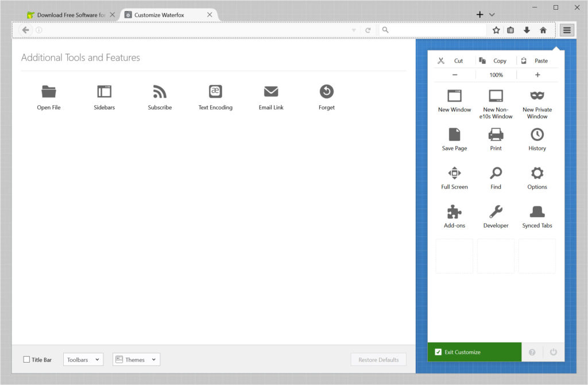Click the Subscribe feed icon
588x385 pixels.
tap(159, 92)
